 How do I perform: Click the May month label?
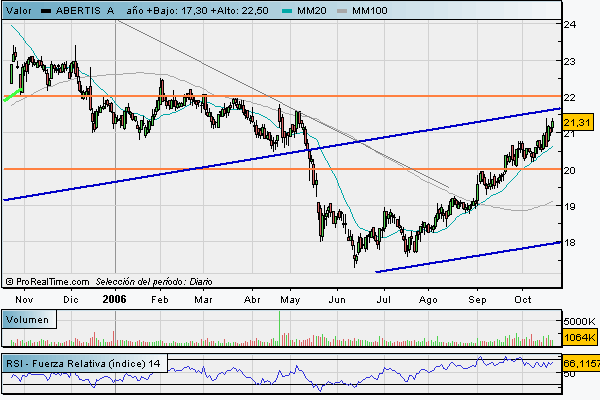(290, 300)
